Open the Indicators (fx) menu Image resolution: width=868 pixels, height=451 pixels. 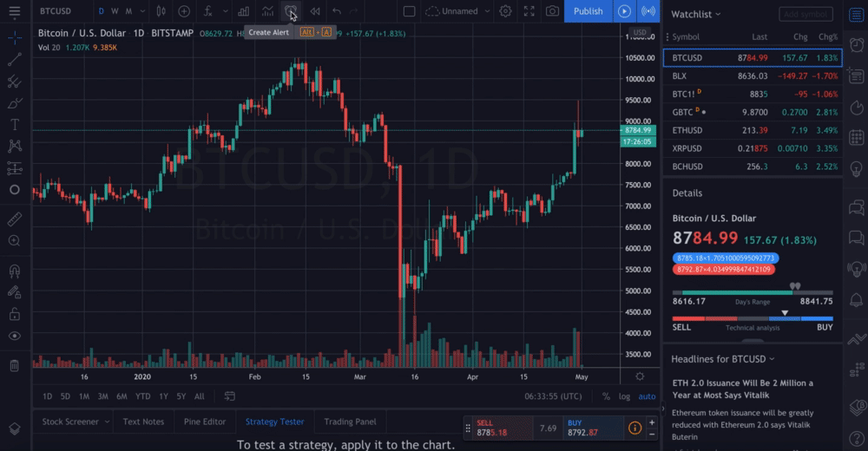point(208,11)
